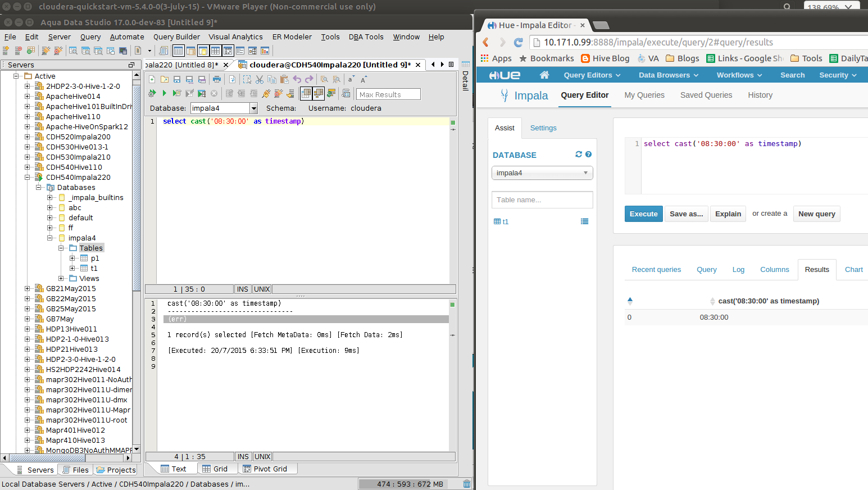The width and height of the screenshot is (868, 490).
Task: Toggle the first boxed grid button left of Max Results
Action: 306,93
